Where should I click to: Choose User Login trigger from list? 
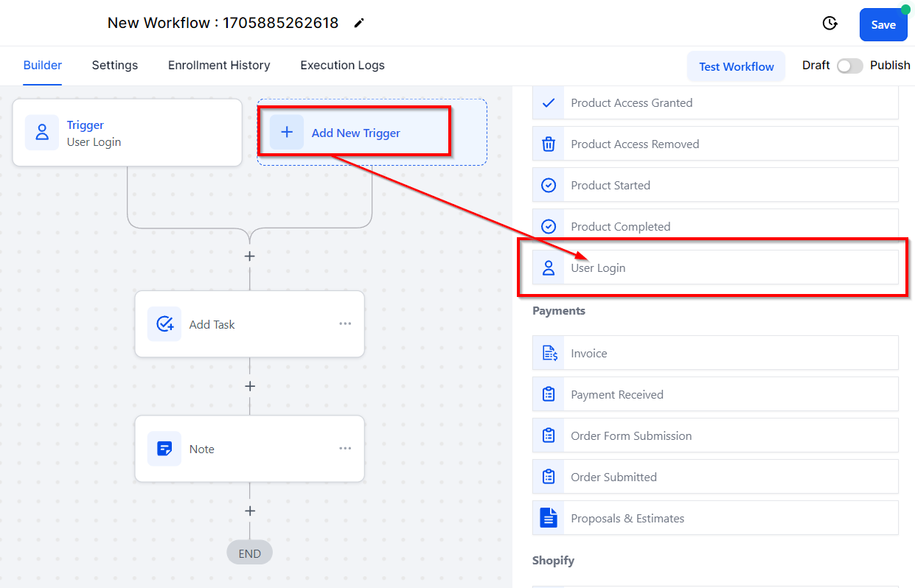[715, 268]
